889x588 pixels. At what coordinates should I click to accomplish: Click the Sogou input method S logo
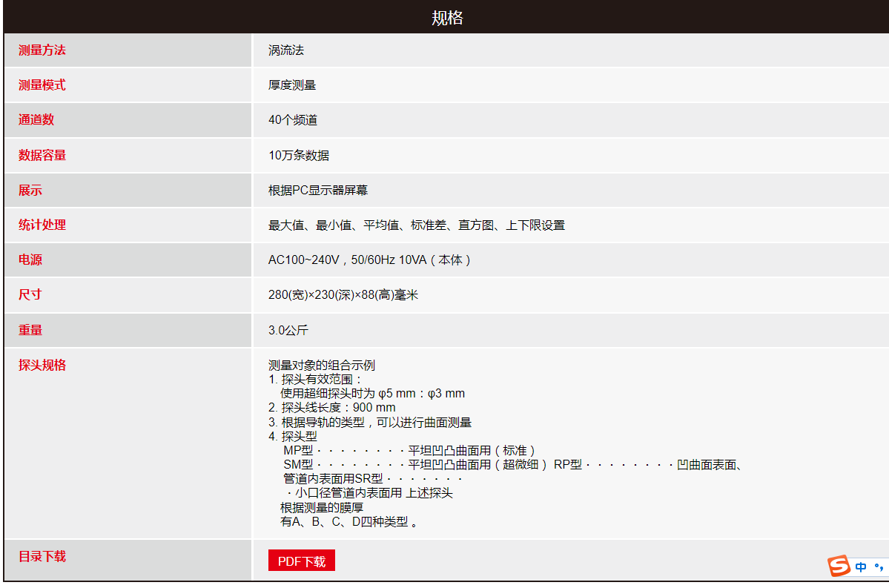[839, 566]
